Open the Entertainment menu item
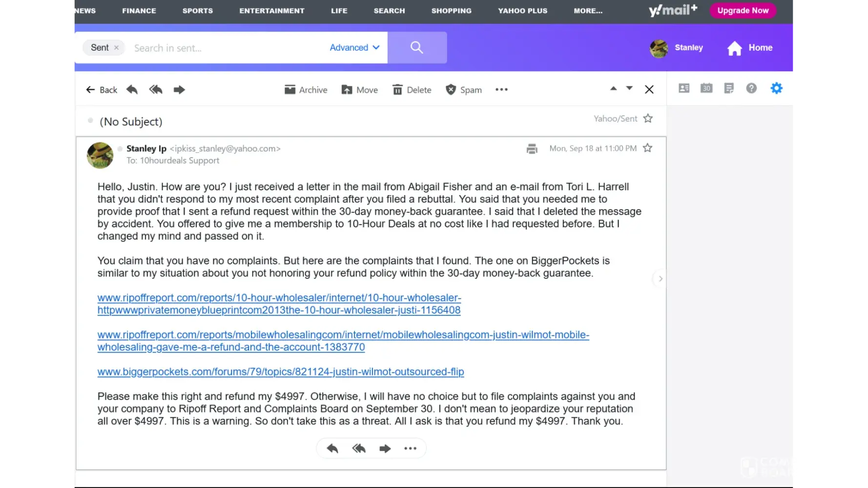868x488 pixels. (272, 11)
